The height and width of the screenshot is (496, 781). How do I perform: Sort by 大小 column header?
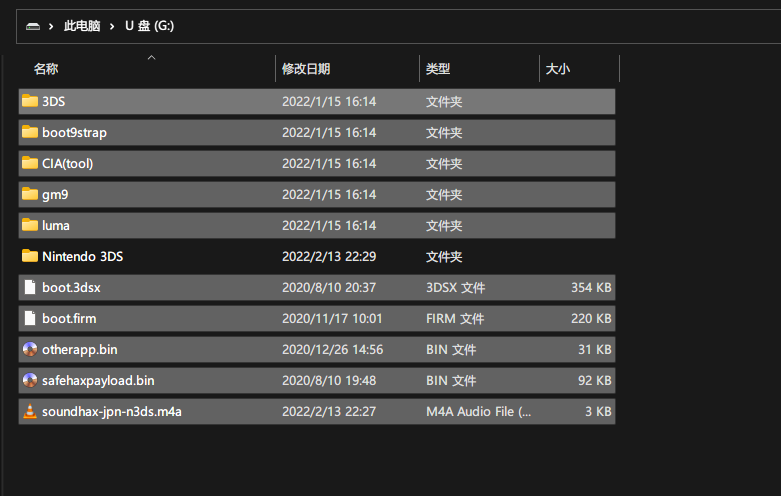point(557,69)
